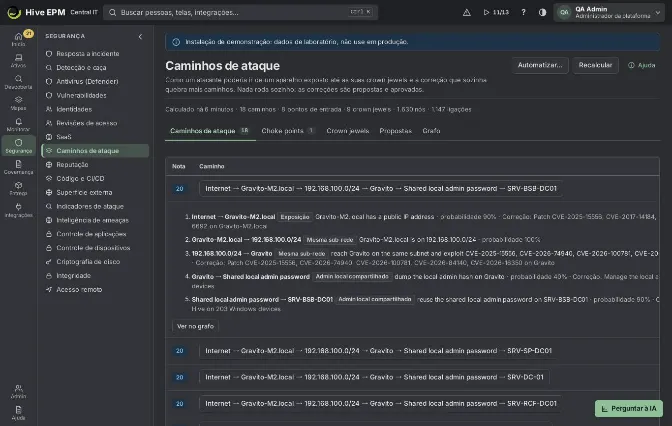Click the Caminho column header
672x426 pixels.
coord(212,166)
